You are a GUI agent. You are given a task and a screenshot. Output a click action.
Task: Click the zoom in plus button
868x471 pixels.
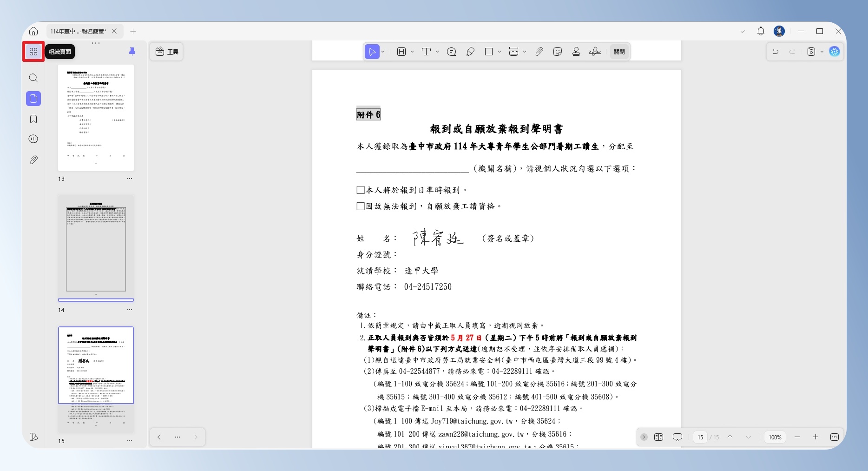click(x=815, y=437)
